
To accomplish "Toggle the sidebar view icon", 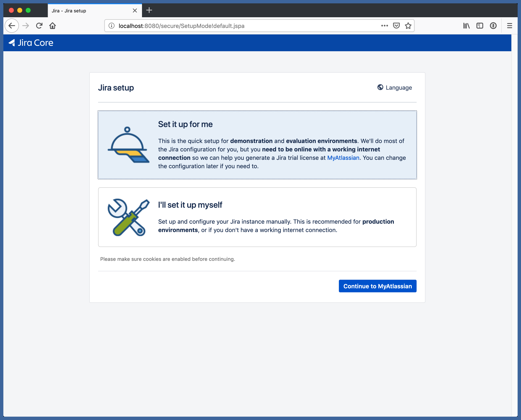I will pyautogui.click(x=479, y=26).
